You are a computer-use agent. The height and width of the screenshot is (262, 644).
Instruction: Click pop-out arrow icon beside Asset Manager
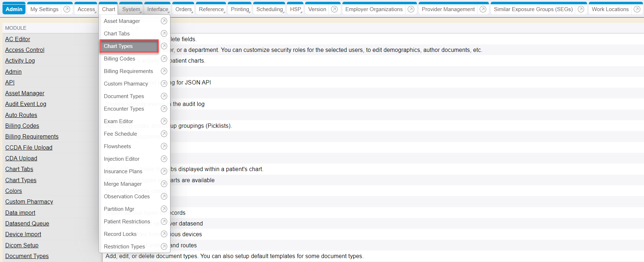click(164, 21)
